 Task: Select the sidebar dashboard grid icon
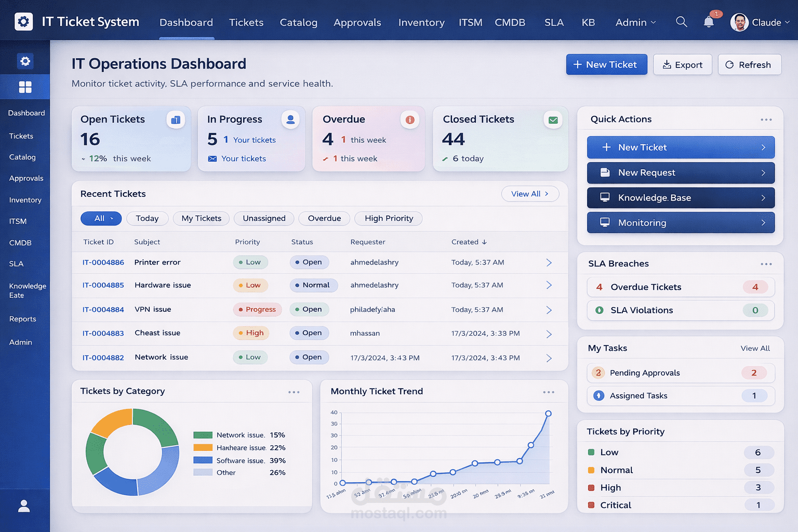[25, 87]
